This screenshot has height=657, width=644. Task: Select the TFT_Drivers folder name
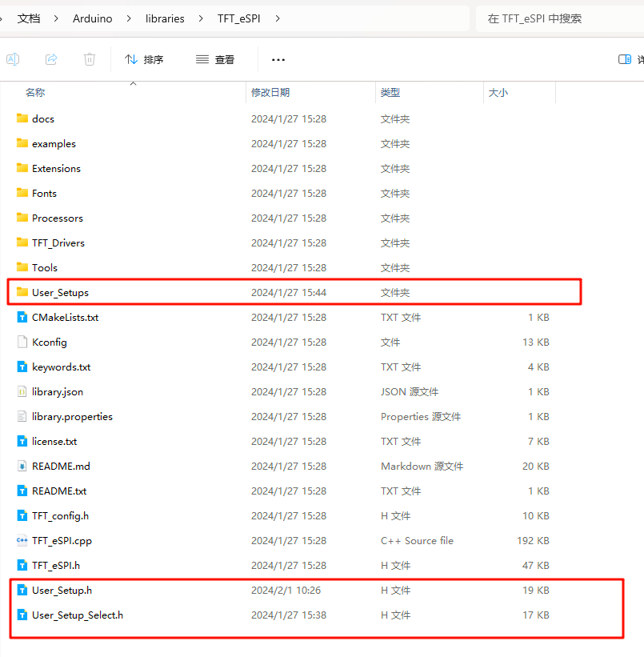click(x=58, y=242)
